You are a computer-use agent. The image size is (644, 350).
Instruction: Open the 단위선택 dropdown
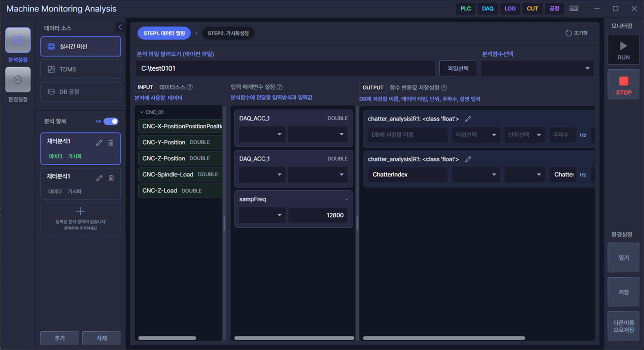tap(524, 135)
